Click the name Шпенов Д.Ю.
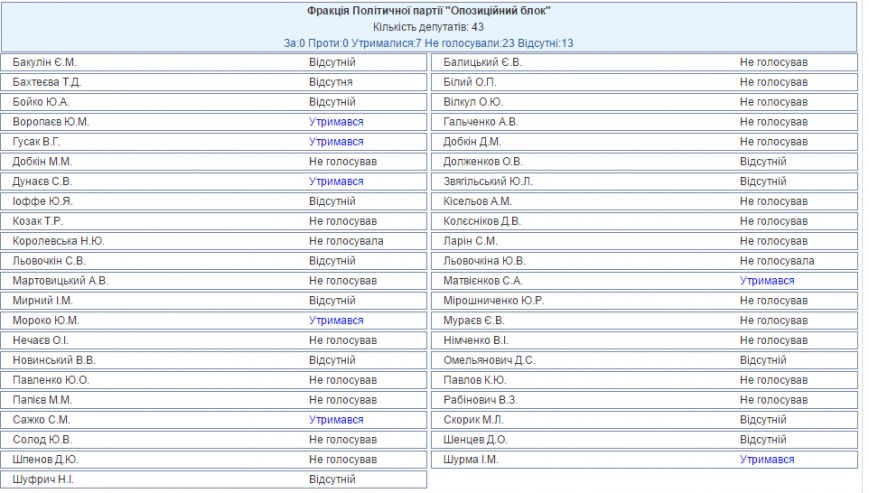 coord(45,460)
